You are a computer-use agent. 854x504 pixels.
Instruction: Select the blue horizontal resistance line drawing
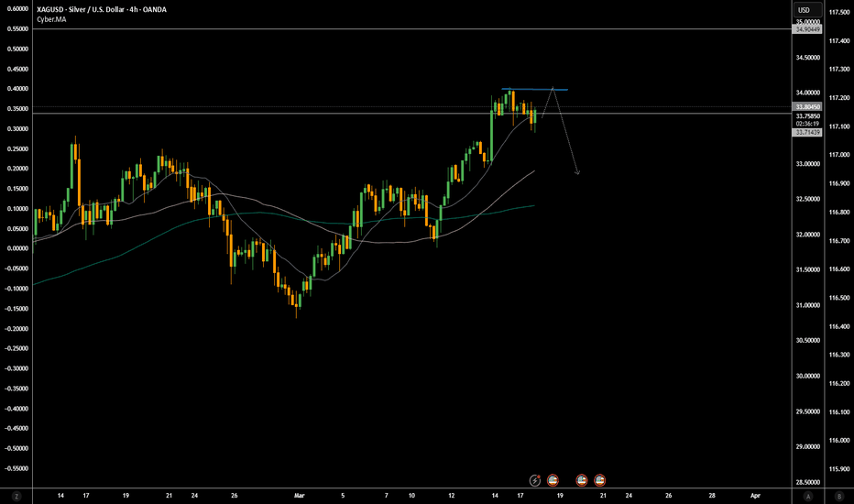(x=535, y=89)
